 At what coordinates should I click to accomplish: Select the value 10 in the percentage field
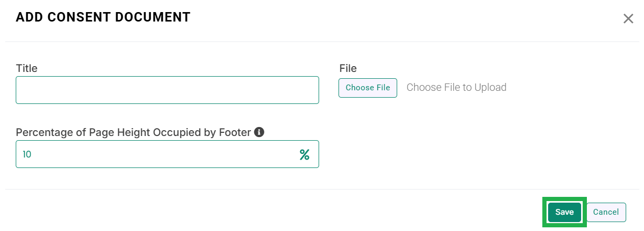(27, 154)
